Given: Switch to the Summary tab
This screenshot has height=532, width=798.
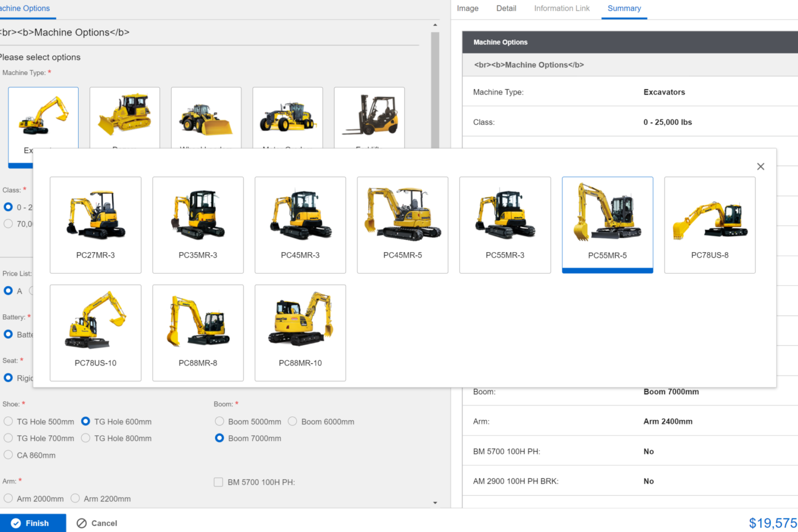Looking at the screenshot, I should pos(624,9).
